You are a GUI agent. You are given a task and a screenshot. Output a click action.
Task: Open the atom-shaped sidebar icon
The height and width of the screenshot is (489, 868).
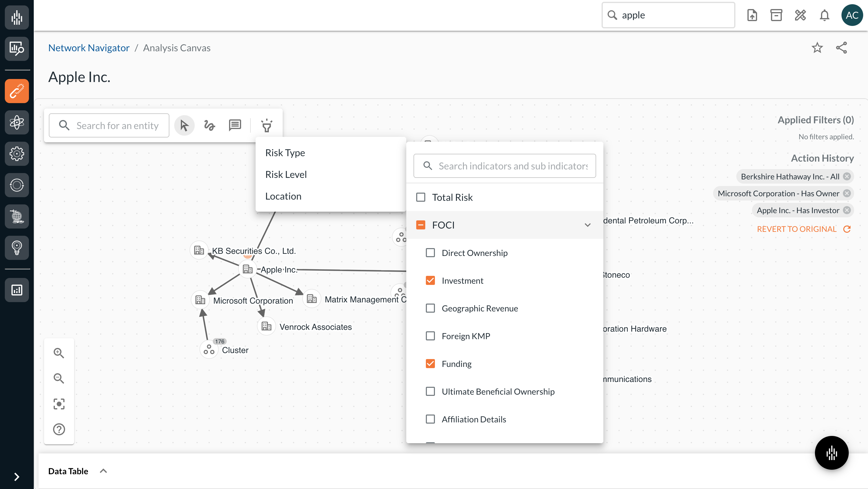[17, 122]
